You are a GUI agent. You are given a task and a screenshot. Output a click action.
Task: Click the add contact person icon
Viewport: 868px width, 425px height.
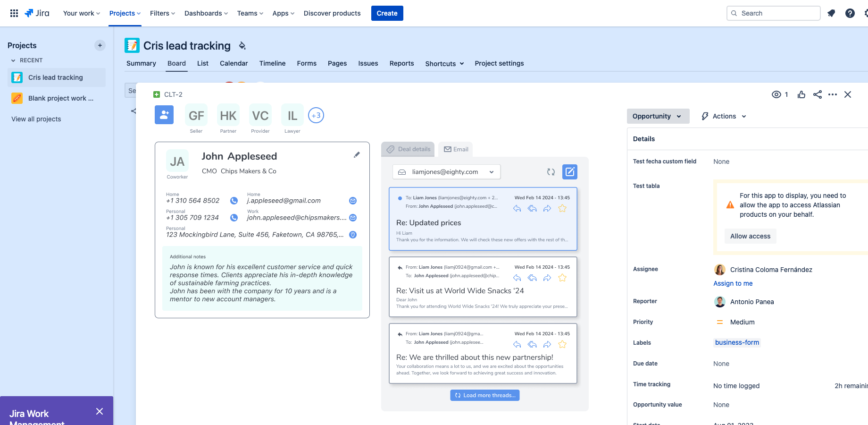(x=164, y=115)
